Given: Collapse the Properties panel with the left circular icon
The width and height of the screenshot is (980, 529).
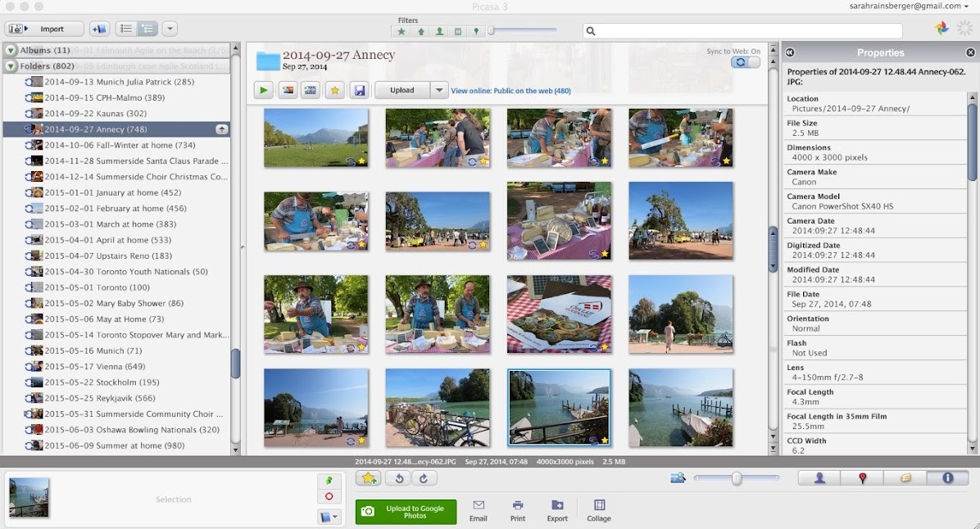Looking at the screenshot, I should 790,52.
